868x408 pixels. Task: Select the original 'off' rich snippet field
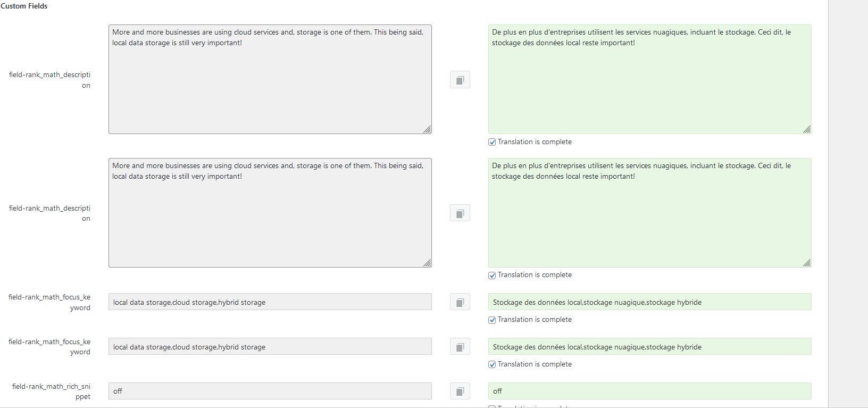270,391
